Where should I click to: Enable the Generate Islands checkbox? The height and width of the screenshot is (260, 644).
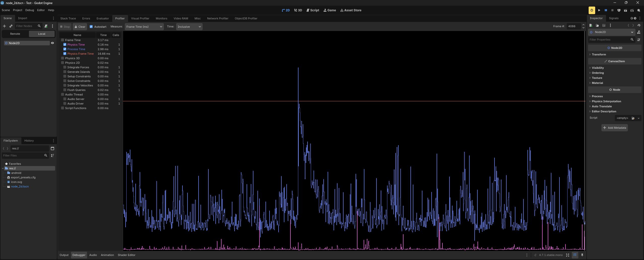[x=65, y=72]
